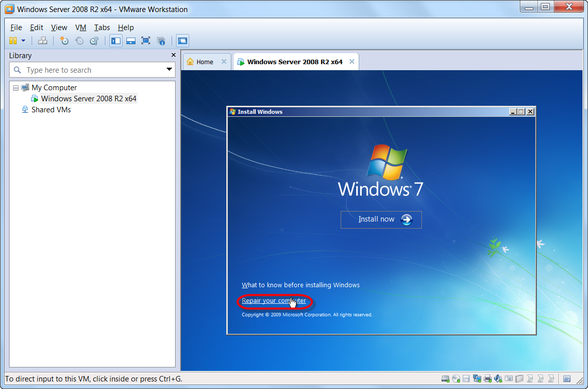Maximize the Install Windows dialog

tap(521, 112)
